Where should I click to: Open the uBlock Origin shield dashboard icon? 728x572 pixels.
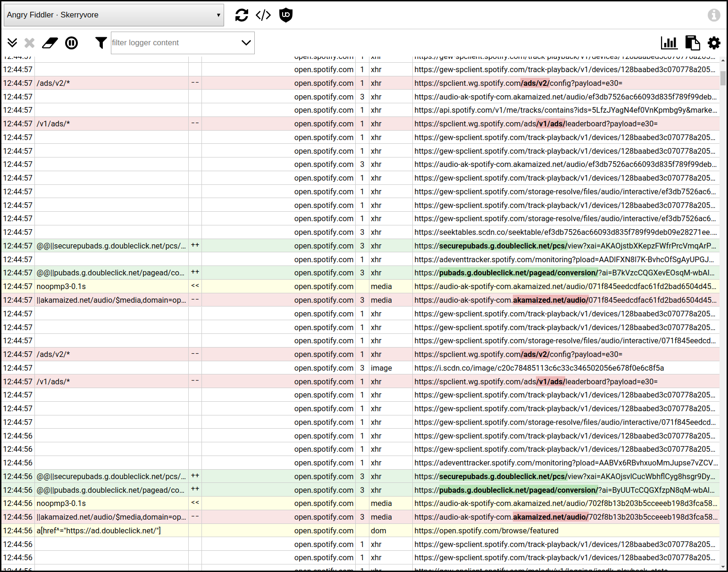tap(286, 15)
